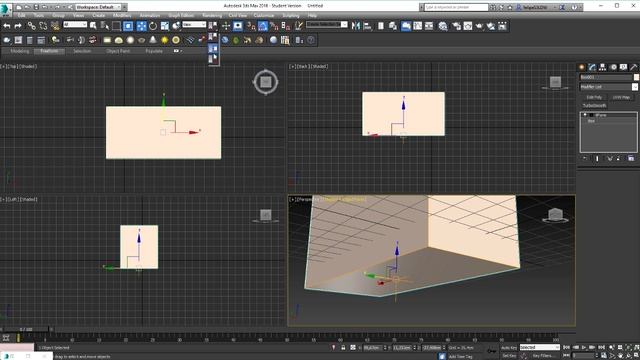The width and height of the screenshot is (640, 360).
Task: Click the time slider handle
Action: [26, 329]
